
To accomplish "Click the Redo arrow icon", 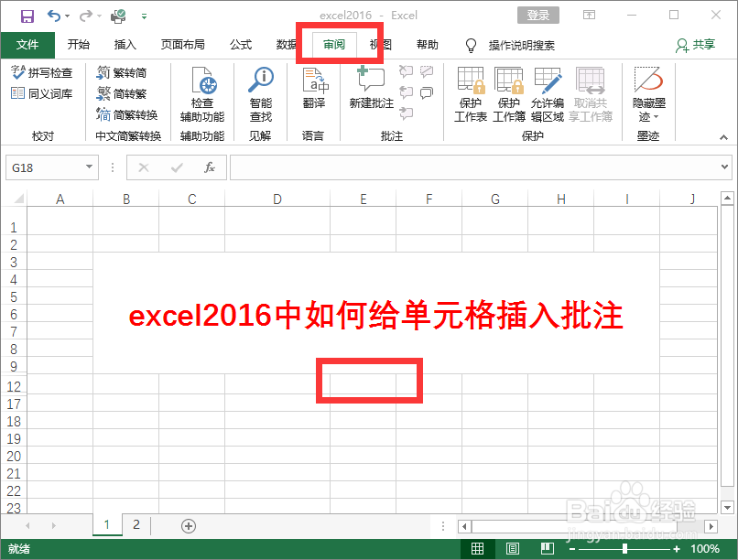I will tap(86, 16).
